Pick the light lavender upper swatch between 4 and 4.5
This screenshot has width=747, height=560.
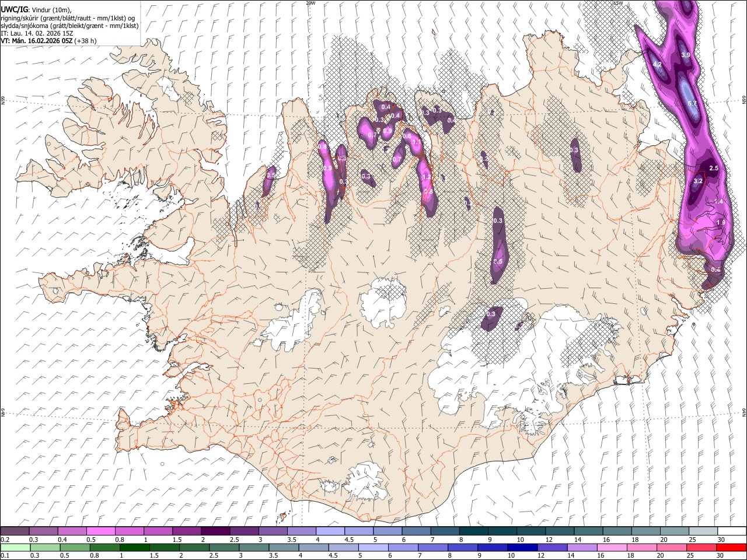(330, 531)
